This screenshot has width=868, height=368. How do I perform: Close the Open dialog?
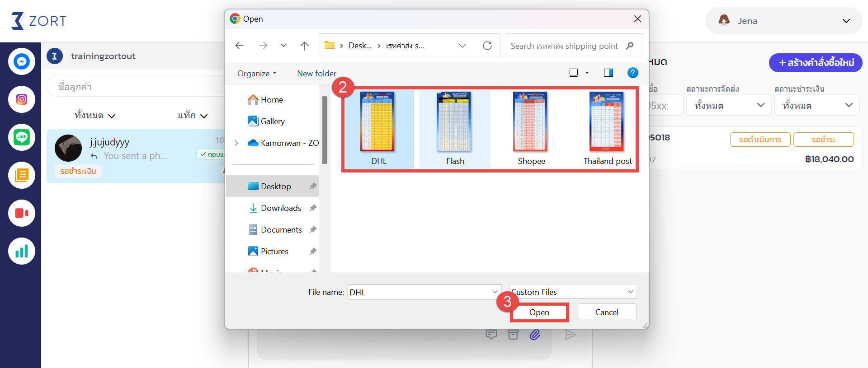(x=637, y=19)
